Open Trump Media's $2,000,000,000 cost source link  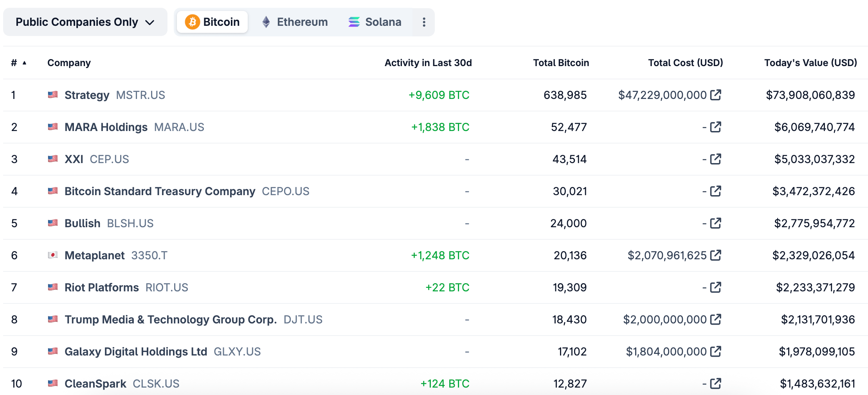pyautogui.click(x=716, y=319)
